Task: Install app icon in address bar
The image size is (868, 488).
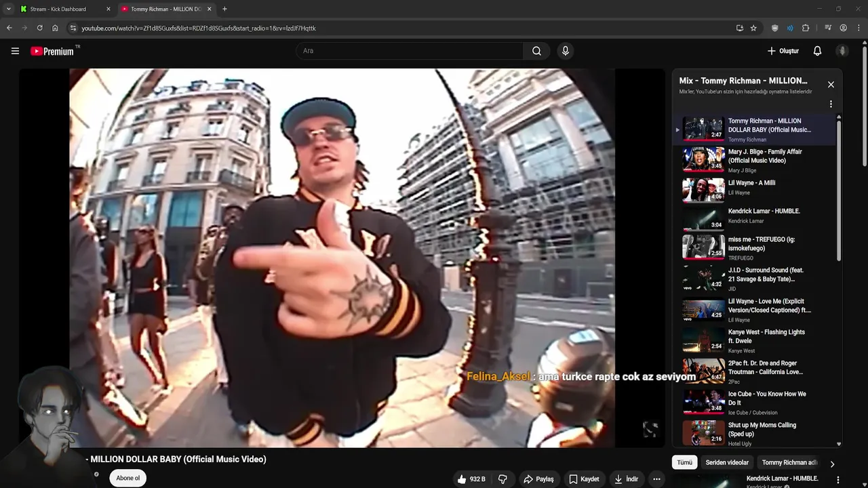Action: pos(739,28)
